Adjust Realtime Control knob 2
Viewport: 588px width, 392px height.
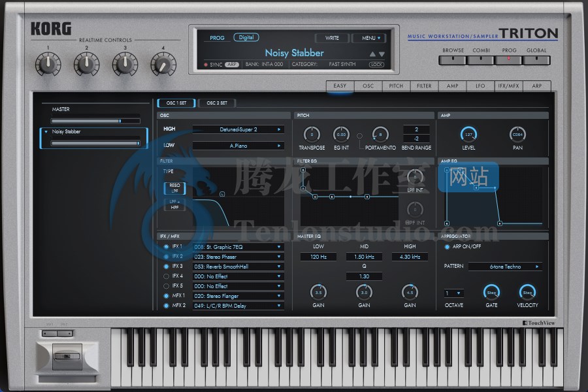pos(87,64)
